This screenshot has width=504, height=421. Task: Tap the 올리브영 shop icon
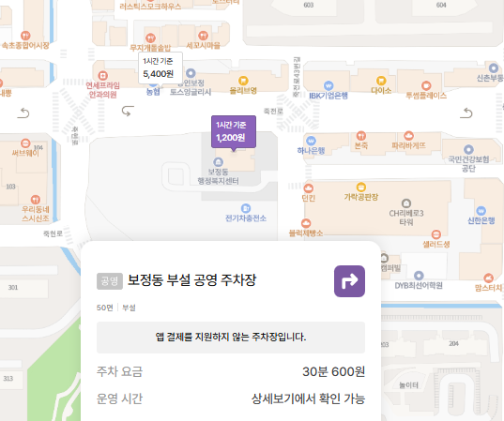tap(243, 81)
